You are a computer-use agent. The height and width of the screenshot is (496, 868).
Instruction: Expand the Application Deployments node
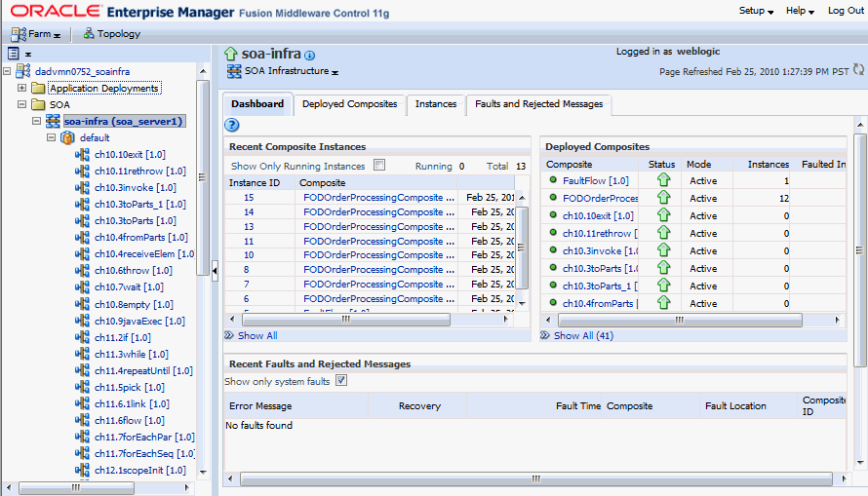pos(21,88)
